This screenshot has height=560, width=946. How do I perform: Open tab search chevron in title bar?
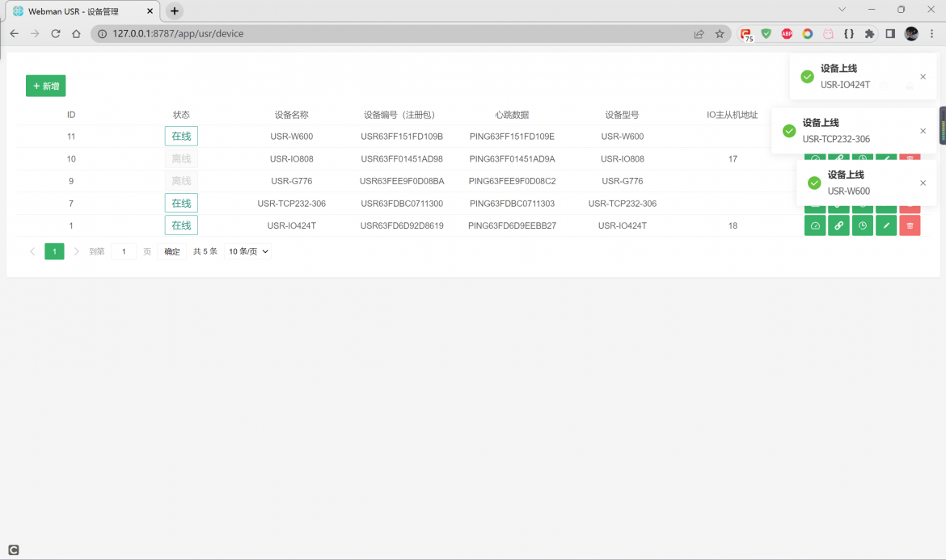tap(842, 10)
